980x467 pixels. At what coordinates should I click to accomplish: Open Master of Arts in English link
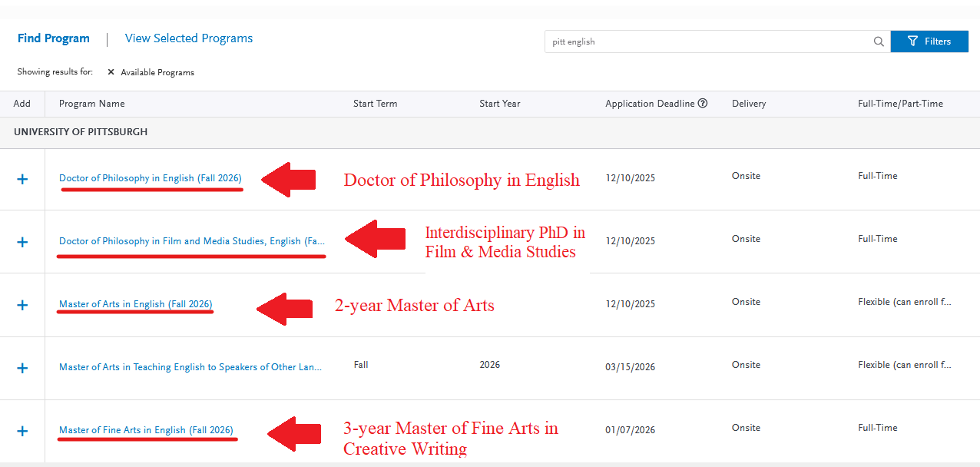135,304
